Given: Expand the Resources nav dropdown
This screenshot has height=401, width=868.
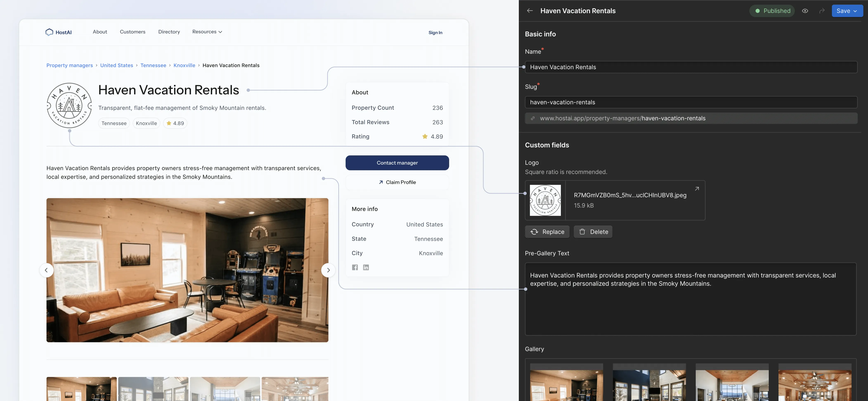Looking at the screenshot, I should (x=207, y=32).
